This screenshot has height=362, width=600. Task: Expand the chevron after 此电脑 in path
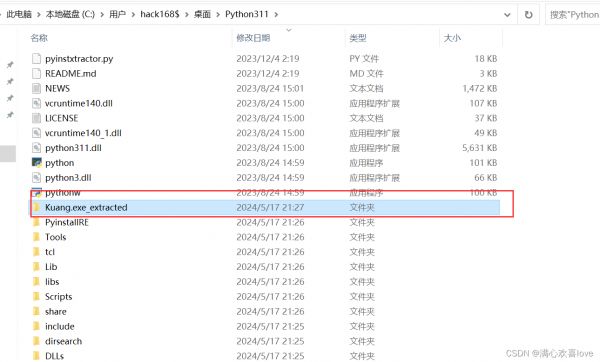coord(39,15)
